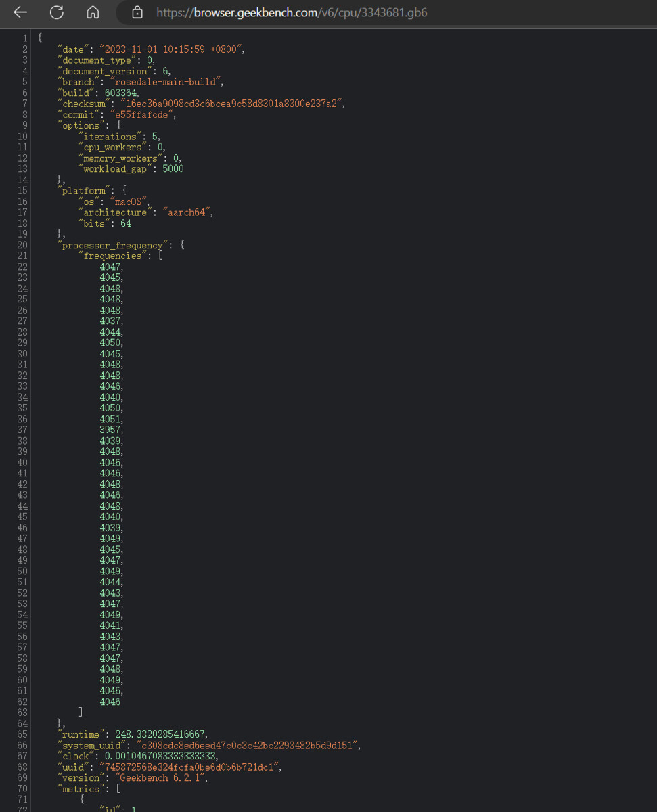
Task: Click the "processor_frequency" key
Action: [112, 245]
